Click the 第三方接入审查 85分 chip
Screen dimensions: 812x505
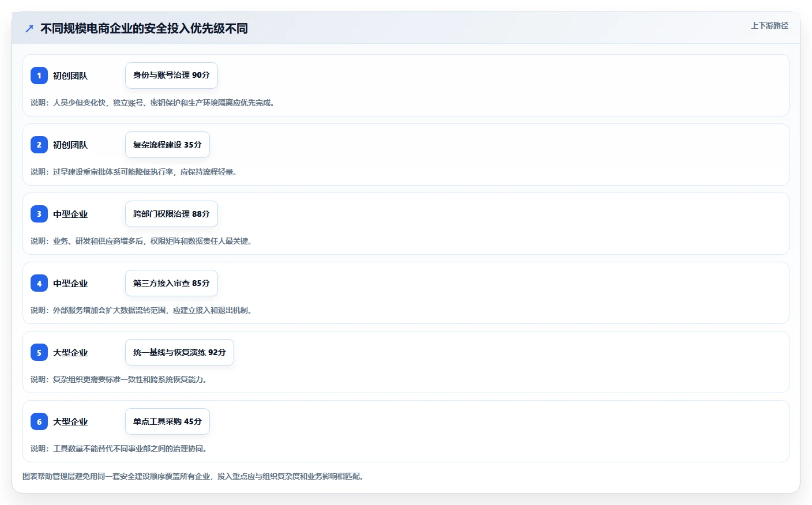tap(171, 283)
